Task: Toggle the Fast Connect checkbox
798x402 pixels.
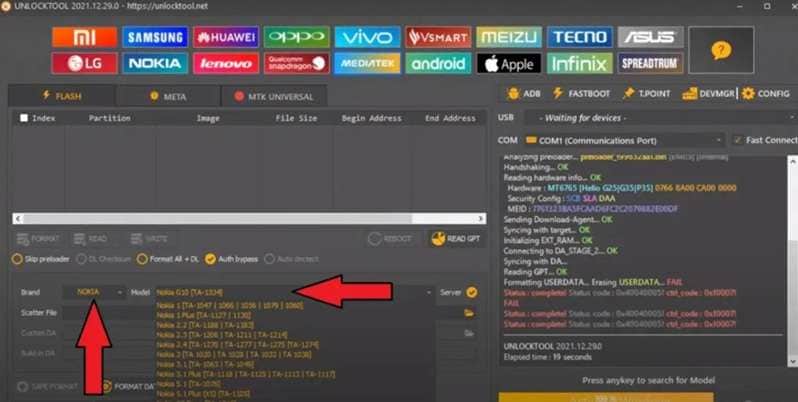Action: click(737, 140)
